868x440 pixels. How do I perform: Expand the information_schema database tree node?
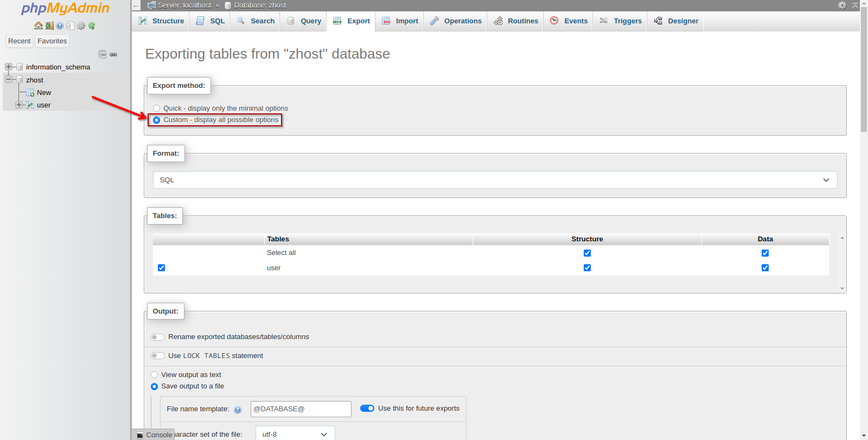pos(9,67)
